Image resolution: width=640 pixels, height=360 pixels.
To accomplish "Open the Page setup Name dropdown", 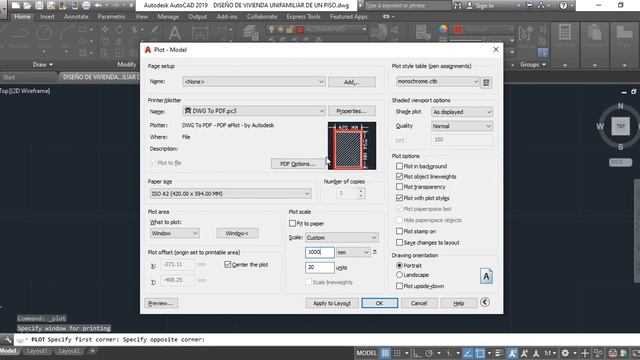I will tap(254, 82).
